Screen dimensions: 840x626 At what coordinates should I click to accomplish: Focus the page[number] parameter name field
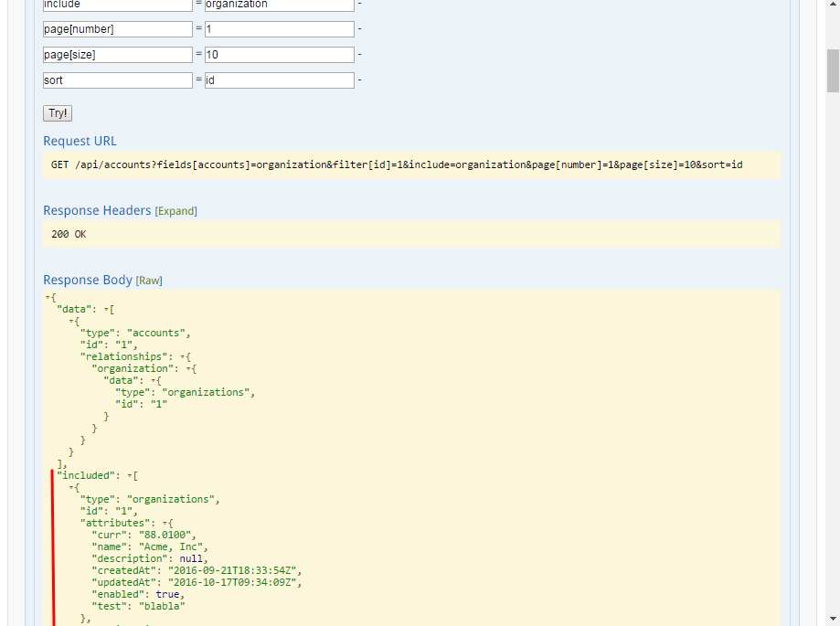click(x=117, y=29)
